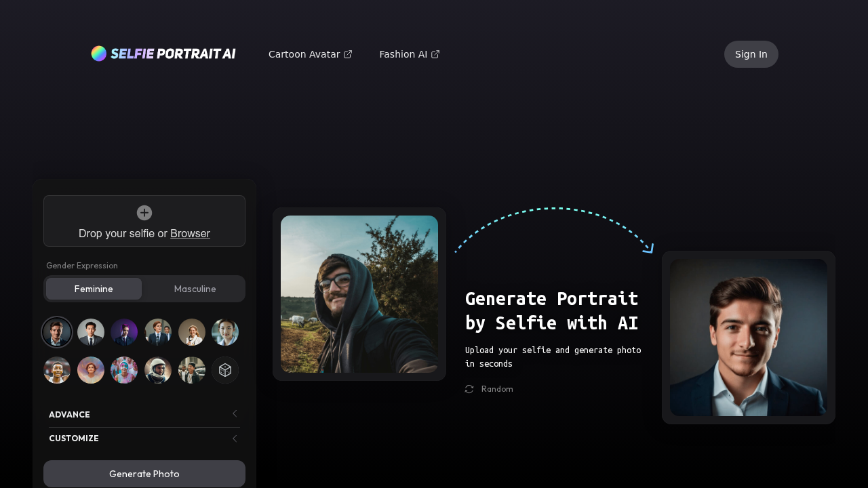This screenshot has height=488, width=868.
Task: Expand the ADVANCE section
Action: pyautogui.click(x=69, y=413)
